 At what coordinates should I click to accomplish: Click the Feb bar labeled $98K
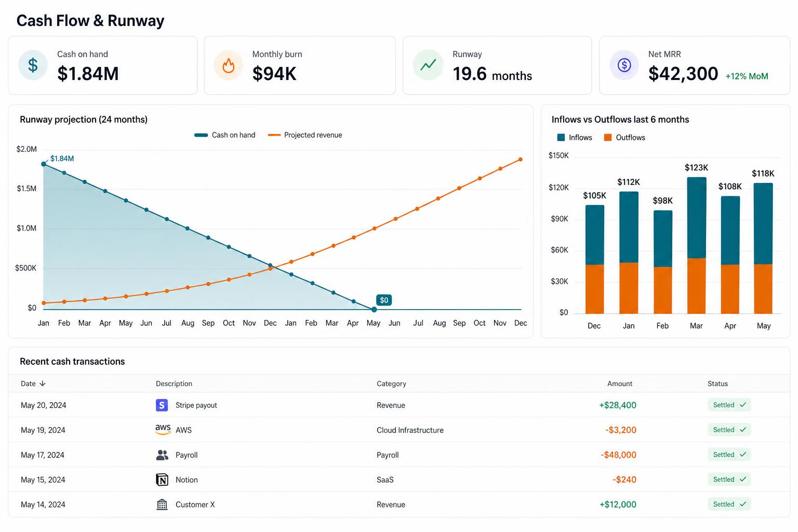point(663,262)
